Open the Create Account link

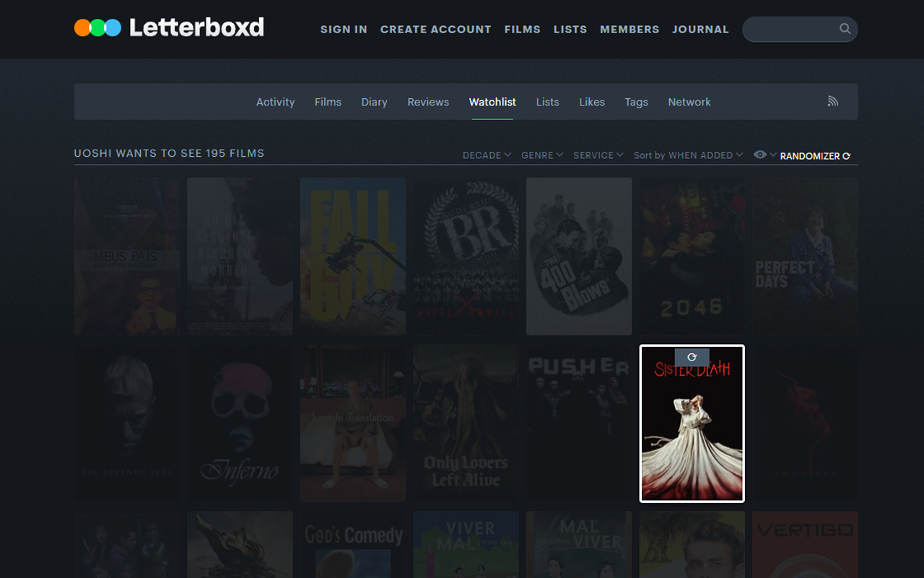point(435,30)
